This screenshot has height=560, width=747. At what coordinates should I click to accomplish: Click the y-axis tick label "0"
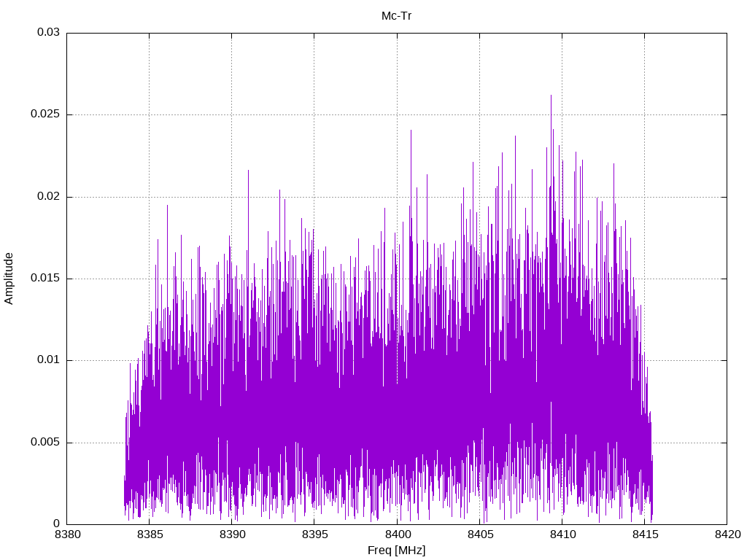coord(57,524)
